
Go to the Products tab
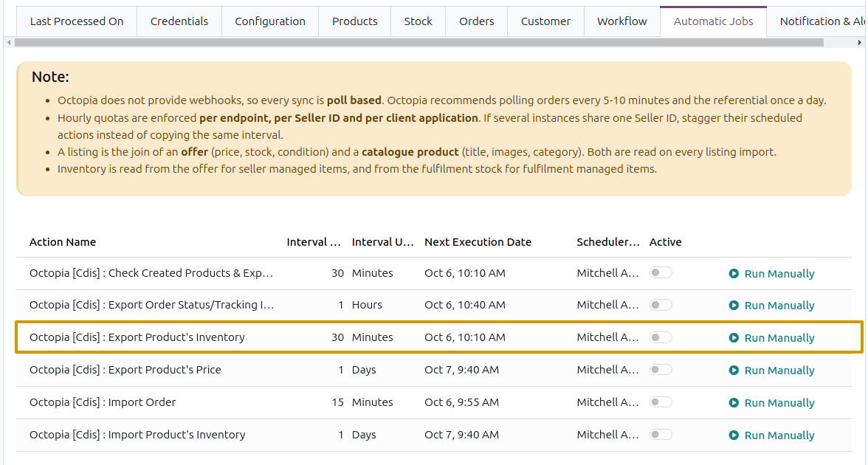[x=355, y=21]
